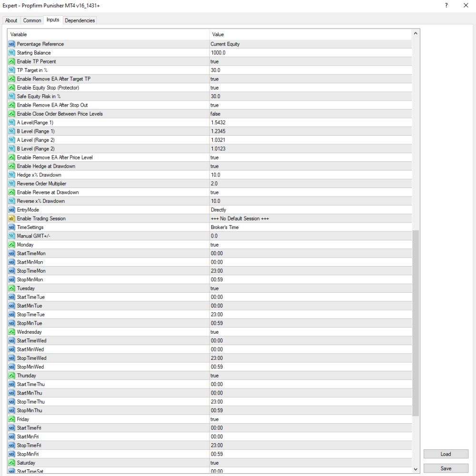The image size is (476, 476).
Task: Open the EntryMode Directly value dropdown
Action: click(310, 210)
